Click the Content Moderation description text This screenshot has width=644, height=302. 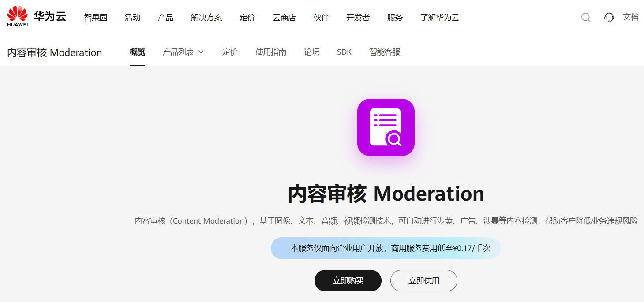click(x=386, y=221)
